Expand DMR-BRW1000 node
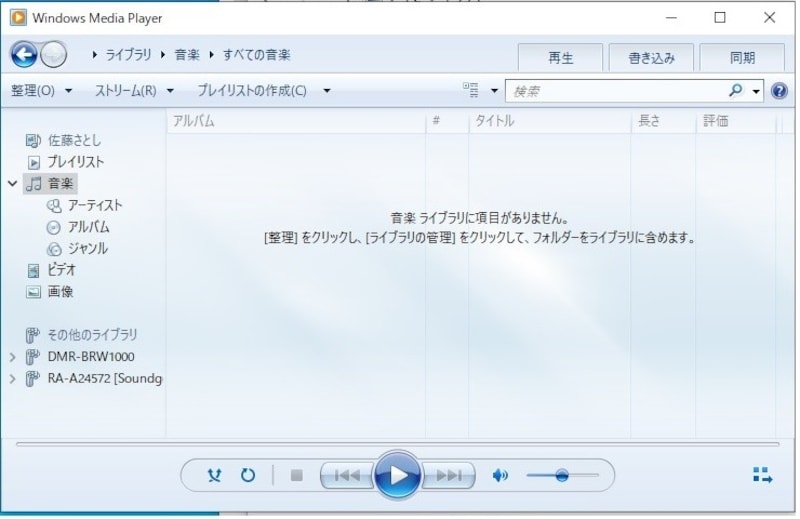Image resolution: width=800 pixels, height=519 pixels. pyautogui.click(x=13, y=358)
